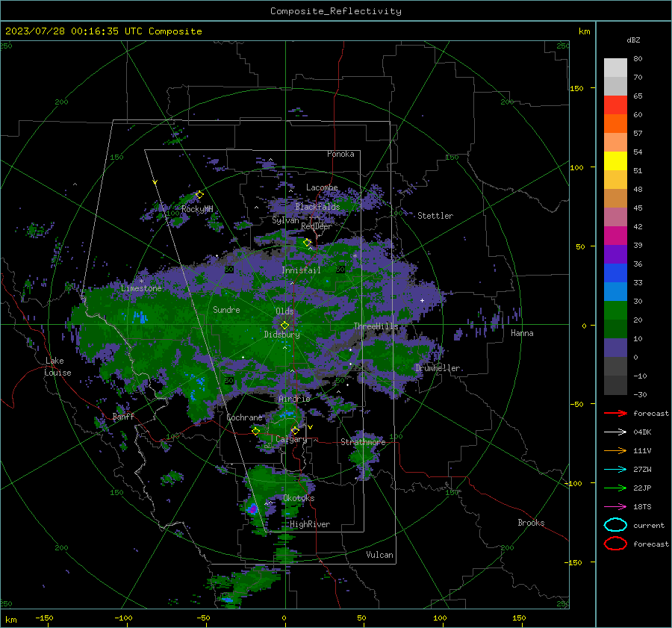Click the Ponoka city label
The width and height of the screenshot is (672, 628).
tap(340, 154)
